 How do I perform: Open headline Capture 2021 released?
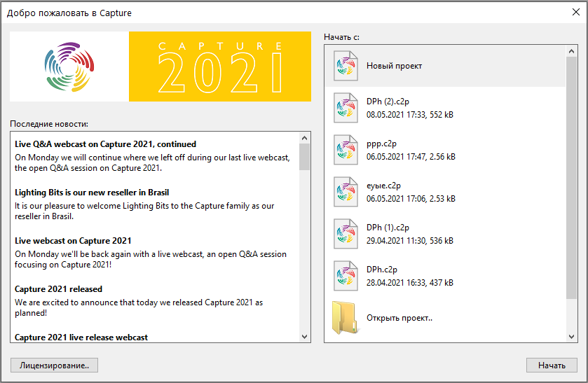pos(58,289)
